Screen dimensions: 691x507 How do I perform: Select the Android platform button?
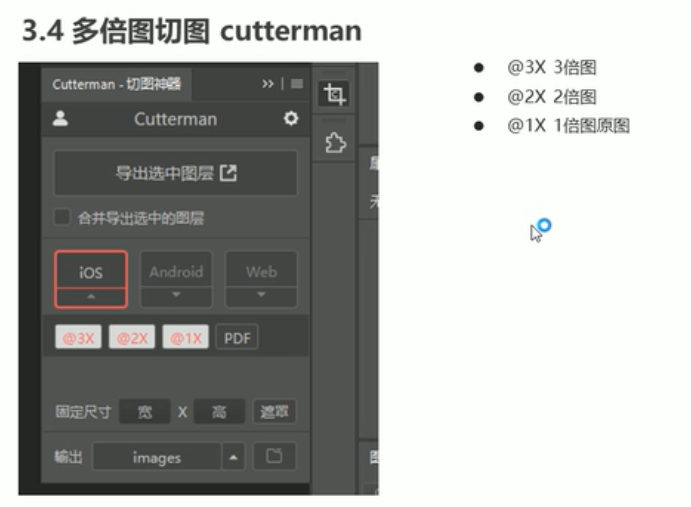[x=176, y=270]
